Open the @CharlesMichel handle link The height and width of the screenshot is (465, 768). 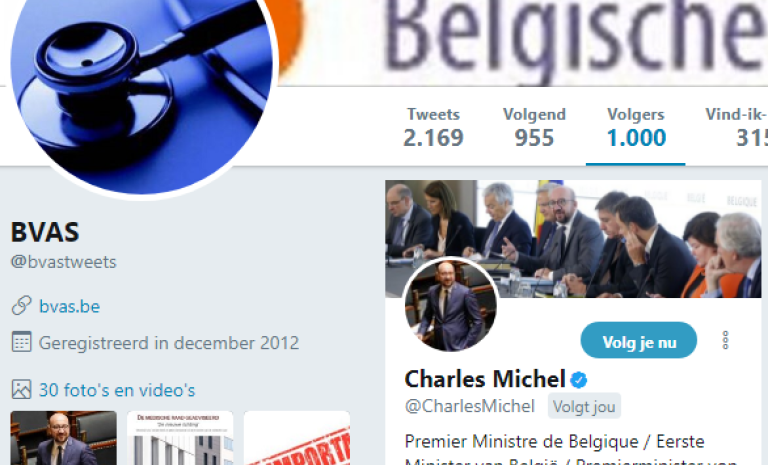click(x=470, y=406)
